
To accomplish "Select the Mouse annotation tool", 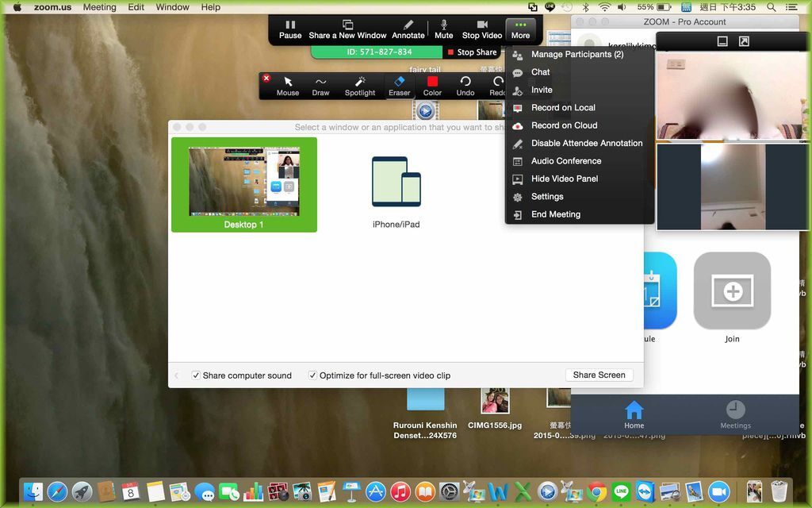I will [288, 86].
